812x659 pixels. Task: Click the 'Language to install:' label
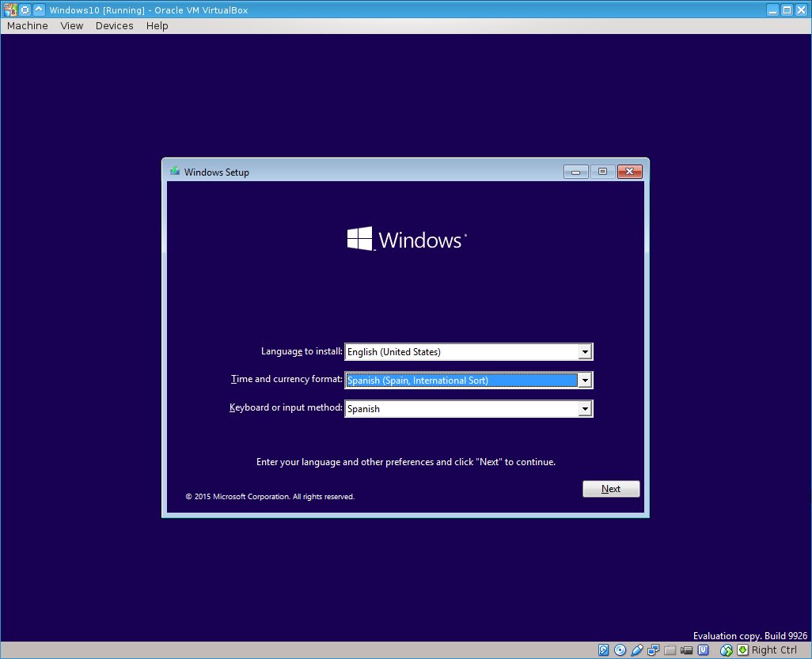coord(302,351)
